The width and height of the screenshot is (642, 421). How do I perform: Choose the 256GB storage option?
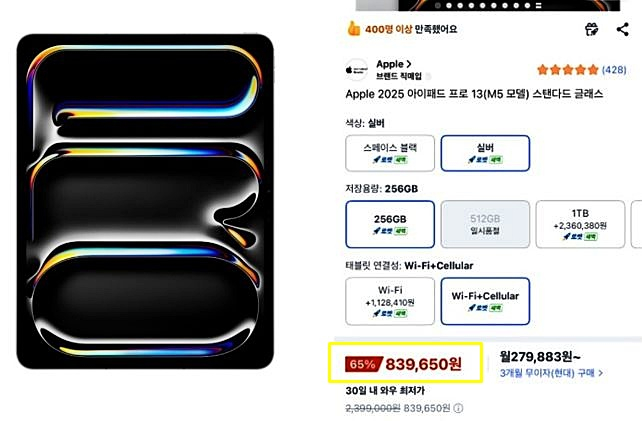coord(390,224)
